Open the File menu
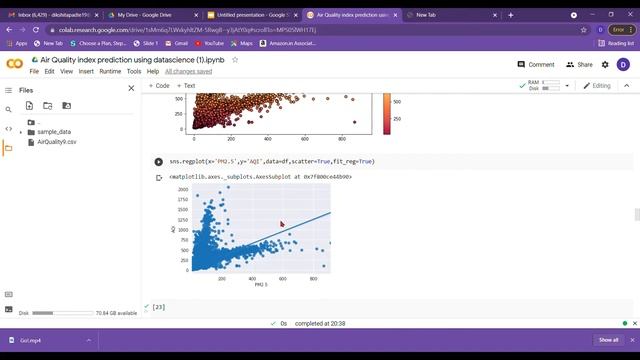This screenshot has width=640, height=360. (34, 71)
